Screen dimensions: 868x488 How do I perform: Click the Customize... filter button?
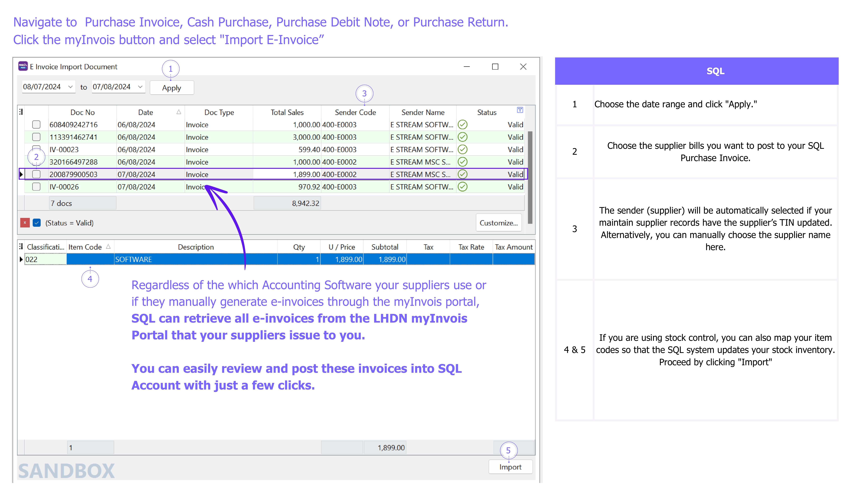[x=498, y=223]
